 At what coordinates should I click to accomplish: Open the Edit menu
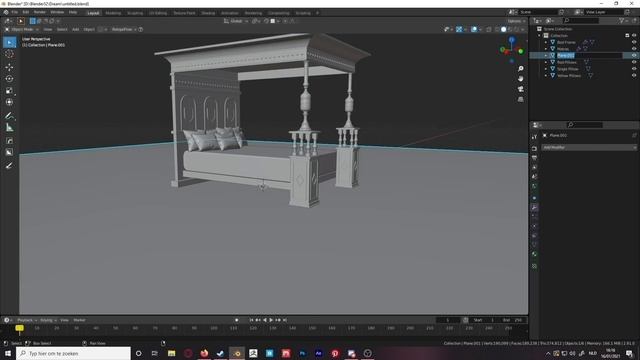pyautogui.click(x=26, y=13)
